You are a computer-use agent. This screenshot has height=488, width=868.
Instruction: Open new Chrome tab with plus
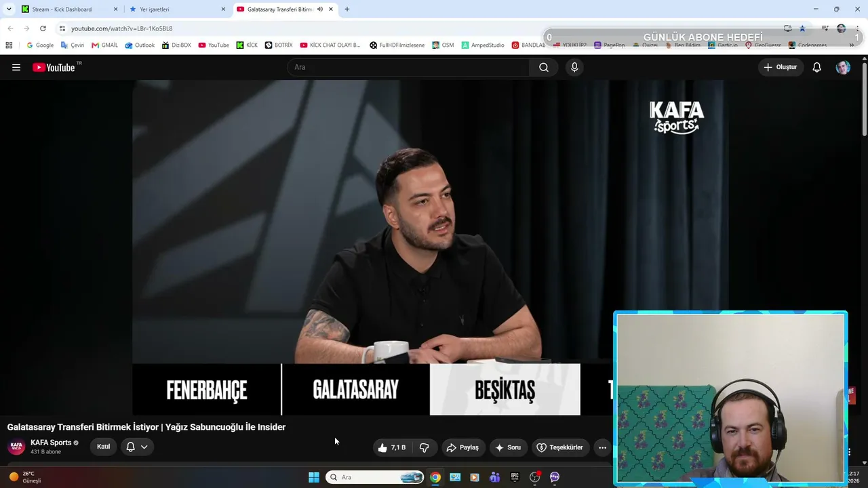point(347,9)
